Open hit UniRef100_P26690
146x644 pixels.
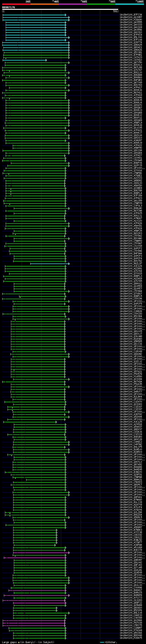click(x=131, y=20)
